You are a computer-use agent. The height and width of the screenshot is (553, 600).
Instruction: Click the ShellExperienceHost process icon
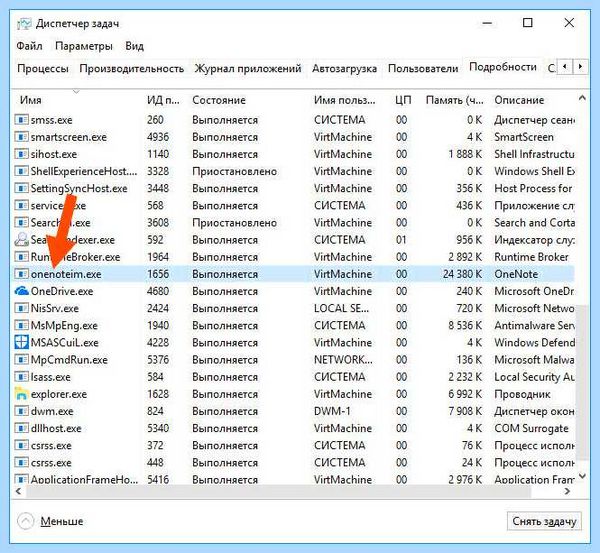(x=21, y=171)
